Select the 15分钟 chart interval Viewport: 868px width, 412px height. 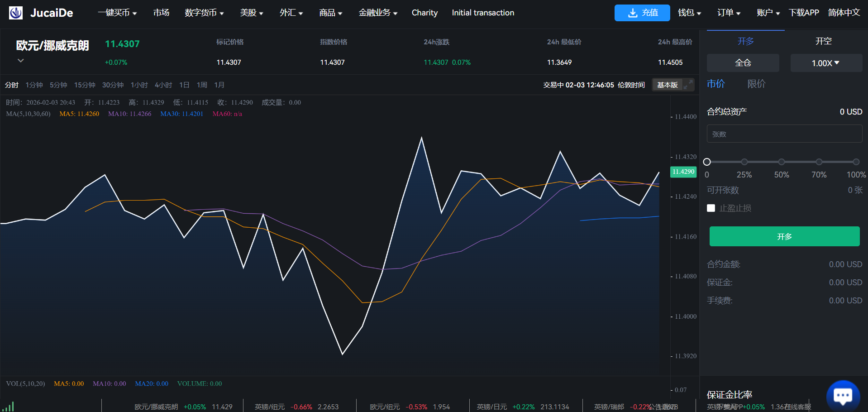[85, 85]
